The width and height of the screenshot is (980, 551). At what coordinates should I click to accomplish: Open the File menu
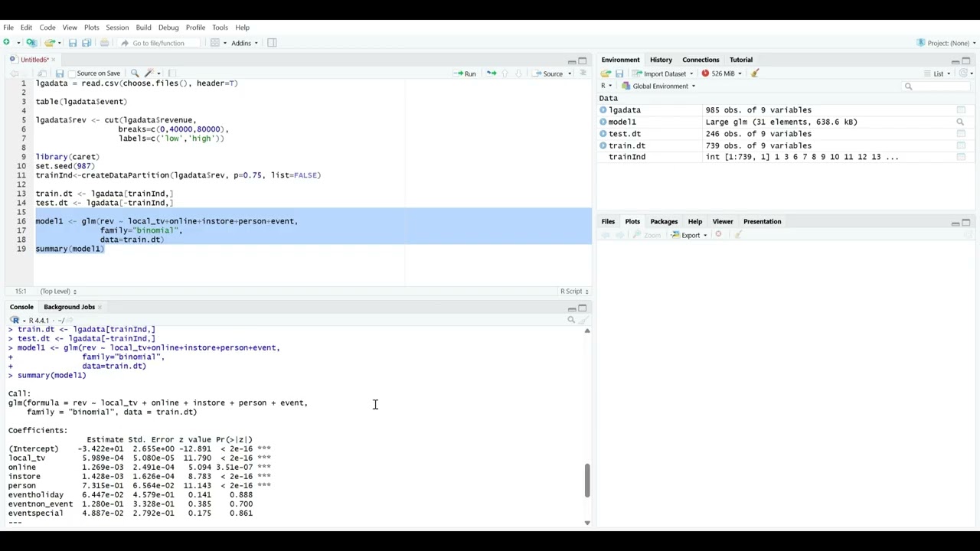(x=8, y=28)
